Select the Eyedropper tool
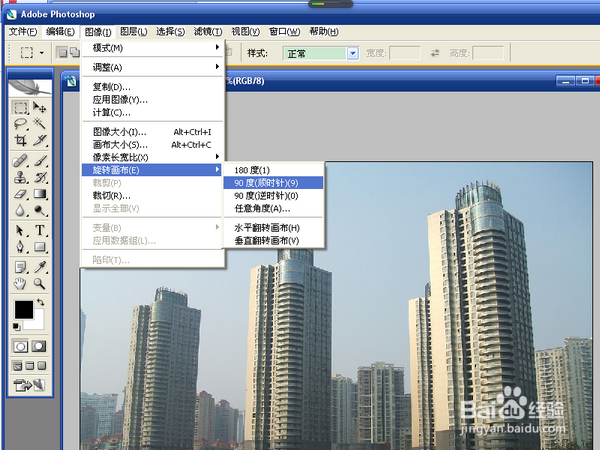Image resolution: width=600 pixels, height=450 pixels. (40, 267)
